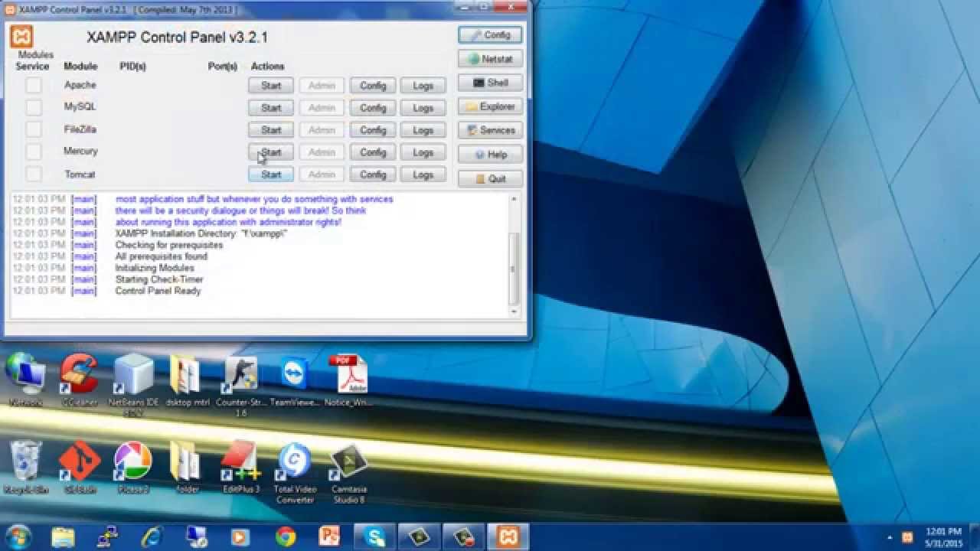Click the 'All prerequisites found' log line
The width and height of the screenshot is (980, 551).
point(162,256)
